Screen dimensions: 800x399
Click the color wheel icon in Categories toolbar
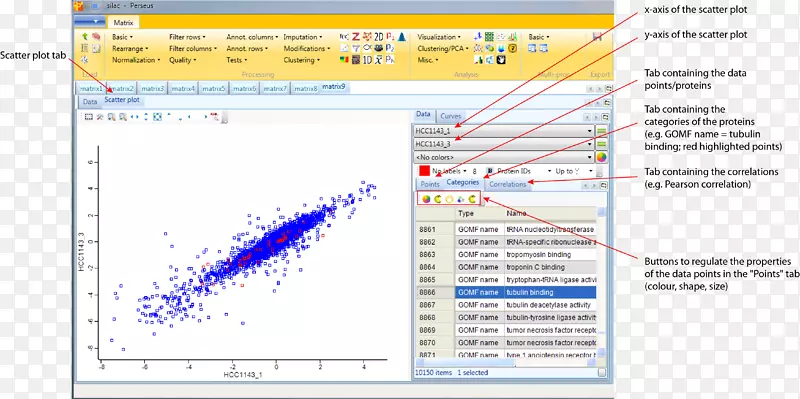[426, 199]
